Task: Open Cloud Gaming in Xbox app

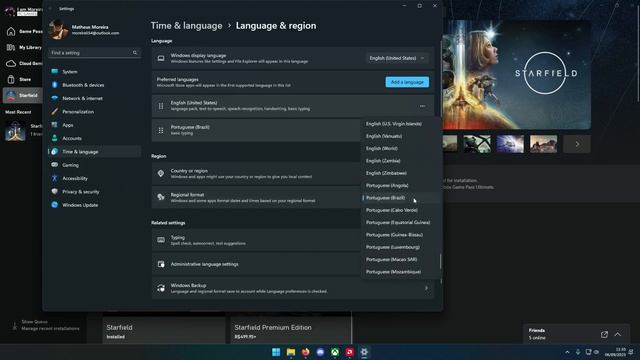Action: 24,63
